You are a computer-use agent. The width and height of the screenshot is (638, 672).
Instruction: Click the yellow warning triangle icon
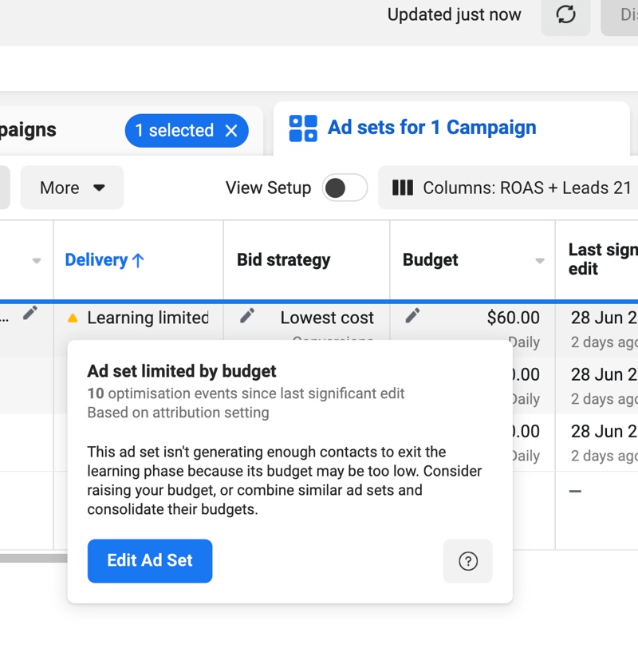(x=73, y=318)
